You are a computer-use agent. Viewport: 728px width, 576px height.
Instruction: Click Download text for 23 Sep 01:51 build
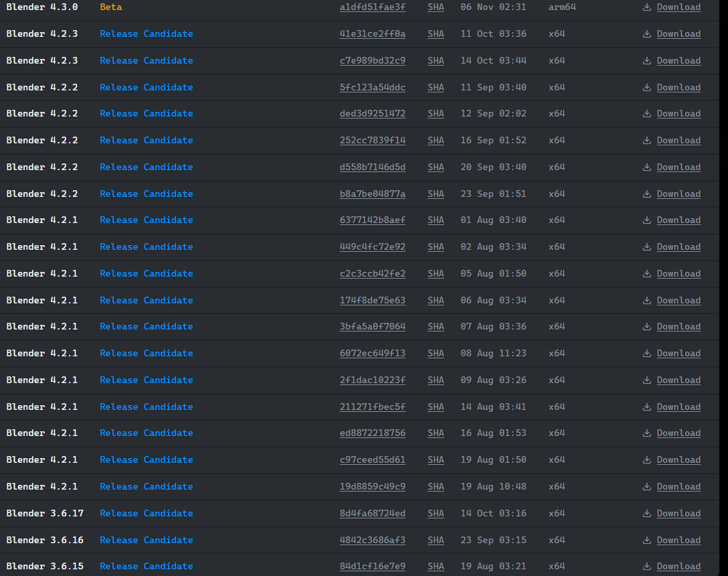[678, 194]
